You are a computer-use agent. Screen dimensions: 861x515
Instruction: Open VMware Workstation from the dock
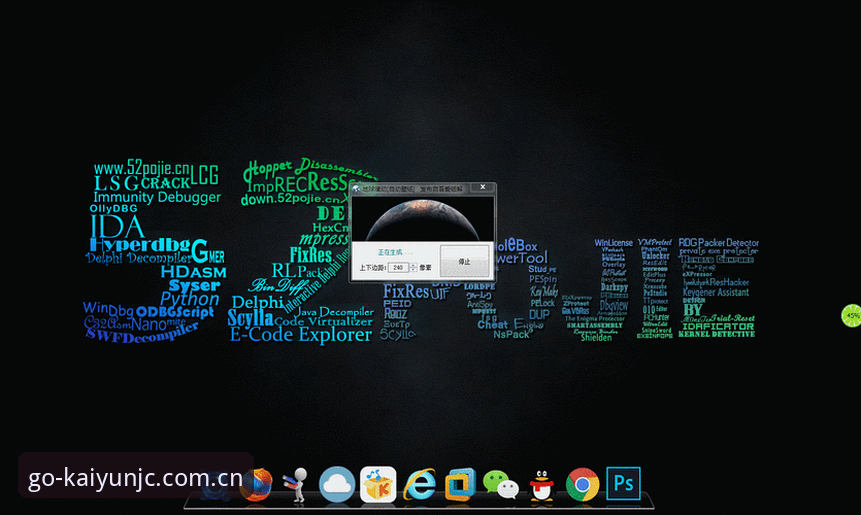460,484
